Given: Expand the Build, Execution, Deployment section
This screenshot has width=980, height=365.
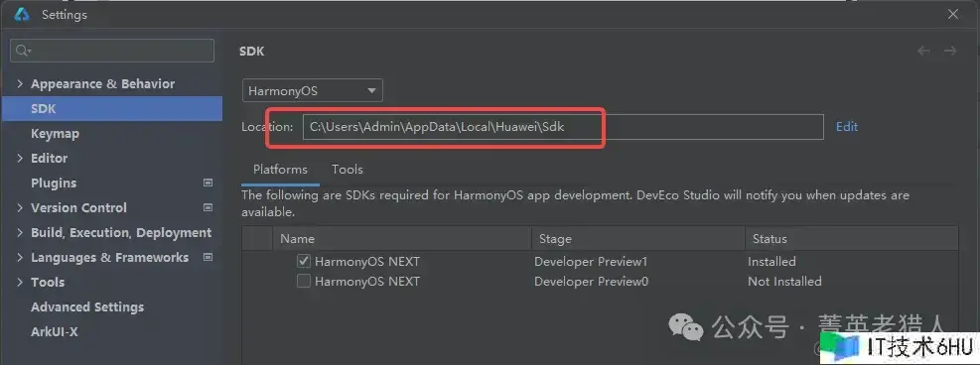Looking at the screenshot, I should (21, 233).
